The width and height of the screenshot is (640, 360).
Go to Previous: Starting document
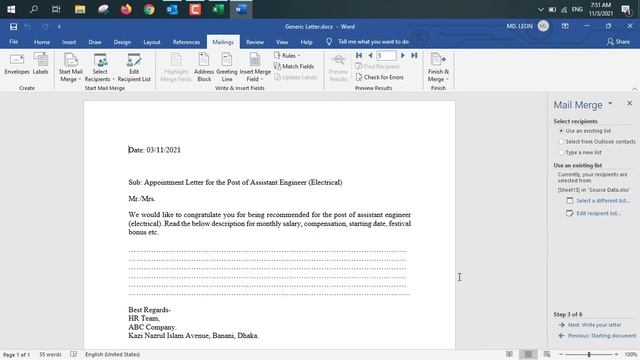click(602, 336)
